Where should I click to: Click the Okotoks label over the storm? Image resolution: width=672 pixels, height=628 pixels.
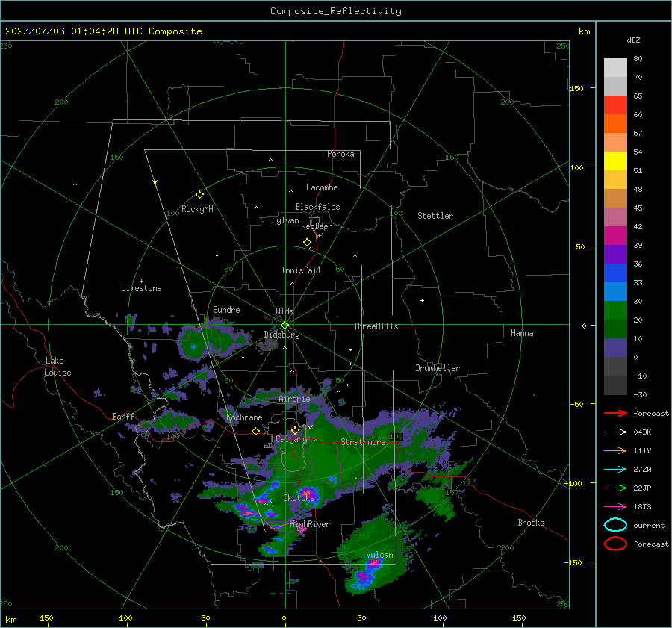(x=299, y=498)
